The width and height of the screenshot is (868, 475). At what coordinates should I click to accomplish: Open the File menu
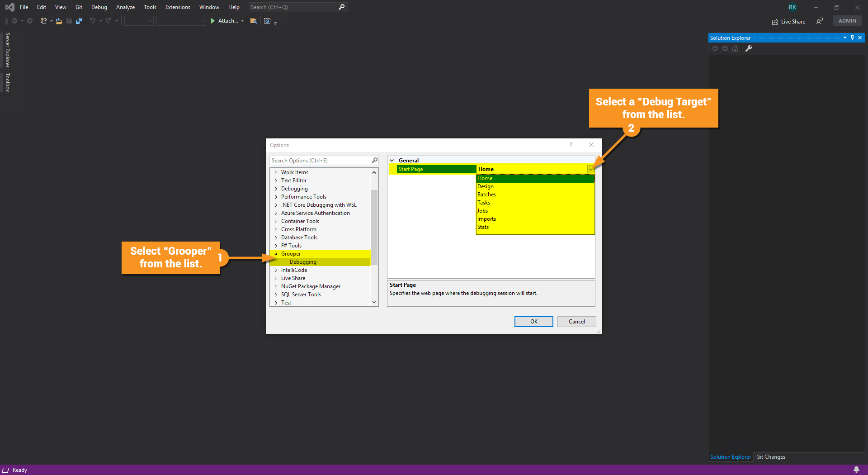pyautogui.click(x=24, y=7)
